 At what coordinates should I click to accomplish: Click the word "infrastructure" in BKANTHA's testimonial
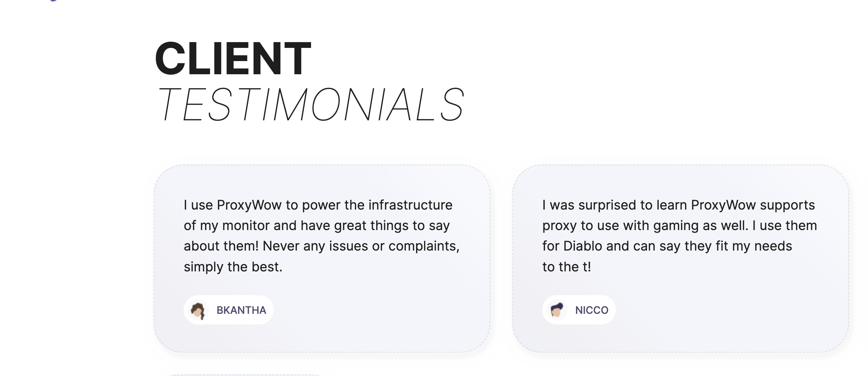click(x=410, y=205)
